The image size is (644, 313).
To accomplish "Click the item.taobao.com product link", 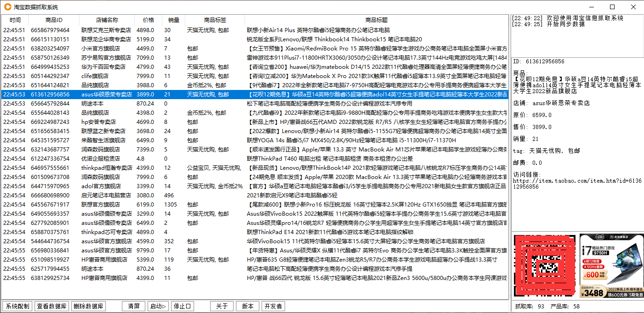I will click(577, 184).
